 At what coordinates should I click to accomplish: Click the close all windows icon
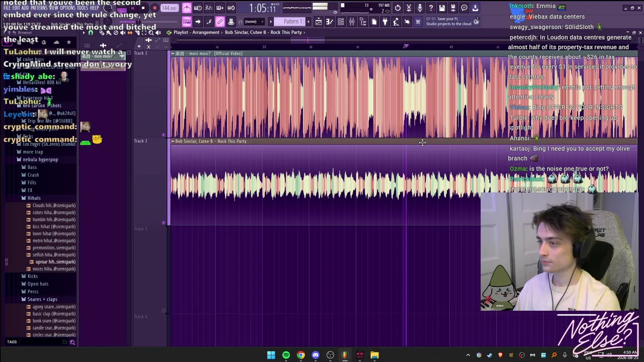click(407, 22)
